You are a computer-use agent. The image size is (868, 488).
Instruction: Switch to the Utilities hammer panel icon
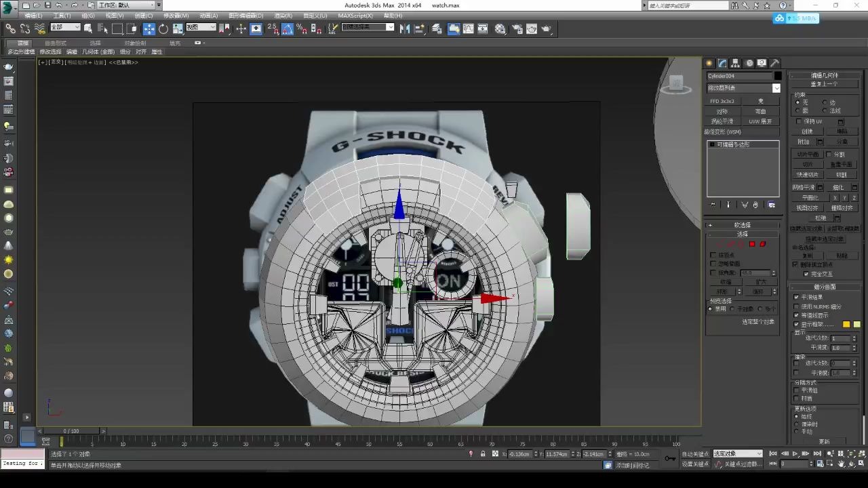(x=774, y=63)
